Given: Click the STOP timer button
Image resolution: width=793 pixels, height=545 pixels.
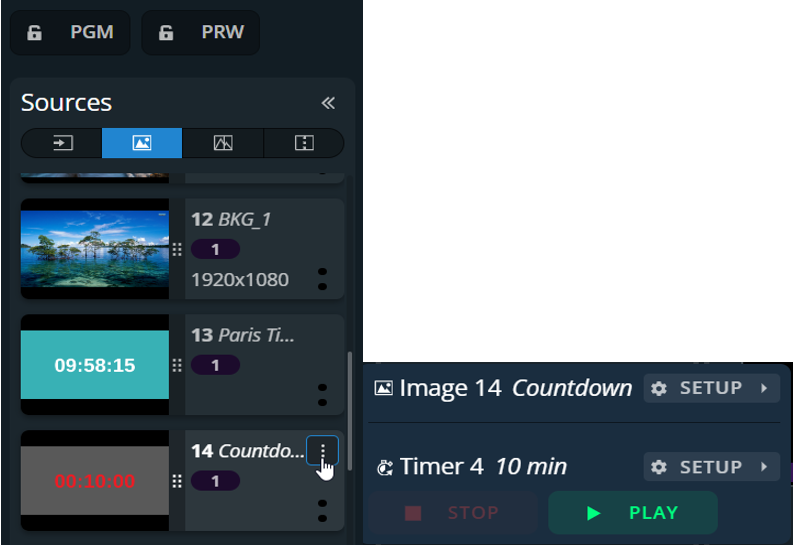Looking at the screenshot, I should tap(453, 513).
